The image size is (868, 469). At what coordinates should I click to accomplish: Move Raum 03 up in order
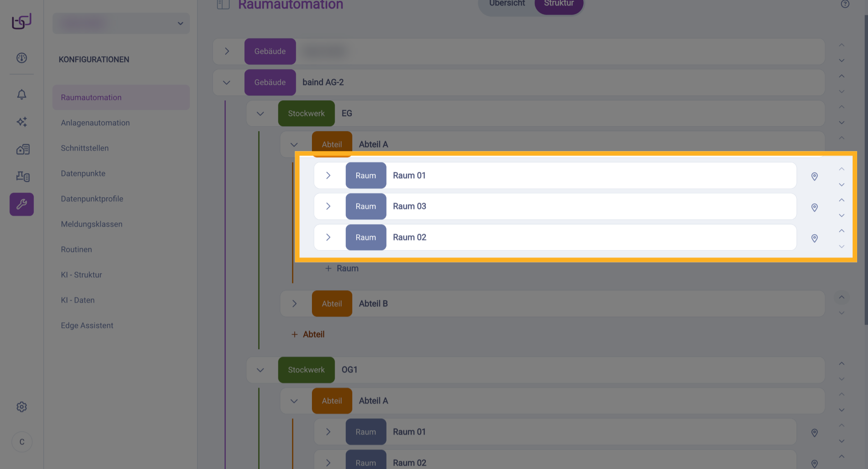coord(841,200)
